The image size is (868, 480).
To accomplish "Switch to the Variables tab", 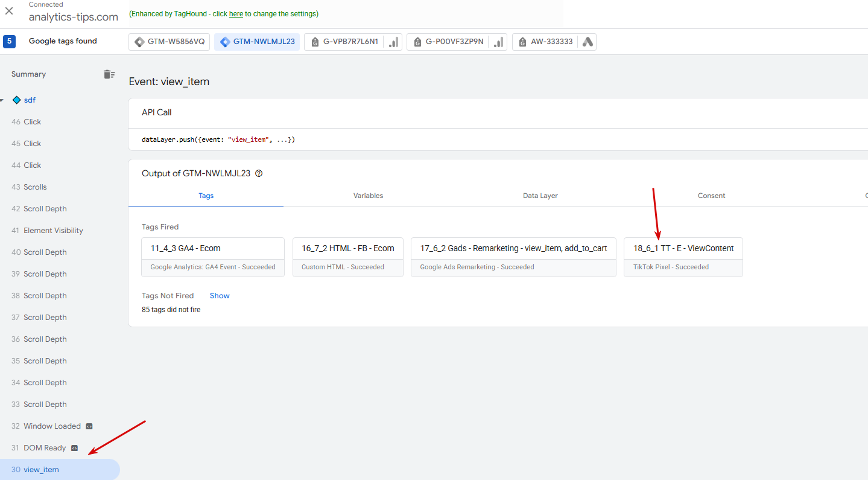I will point(368,196).
